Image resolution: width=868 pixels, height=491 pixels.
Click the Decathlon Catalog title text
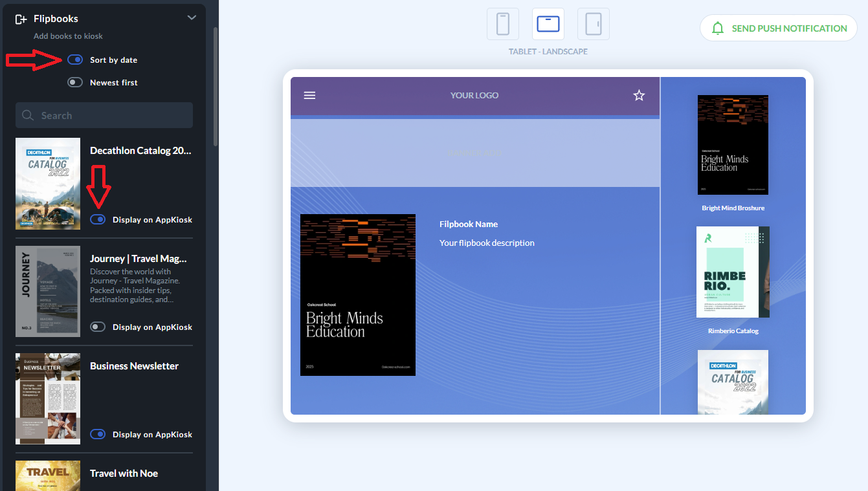[140, 150]
